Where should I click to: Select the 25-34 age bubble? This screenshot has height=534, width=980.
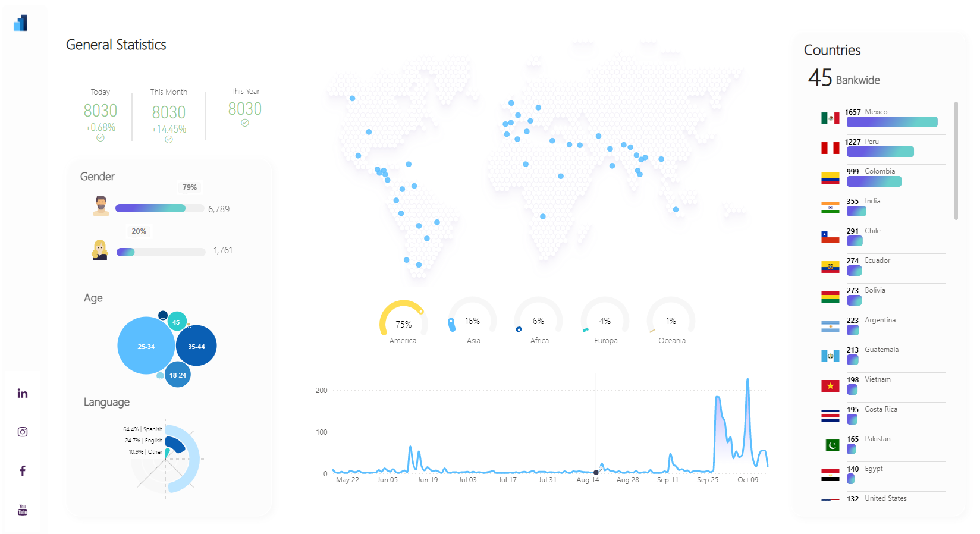pyautogui.click(x=146, y=345)
